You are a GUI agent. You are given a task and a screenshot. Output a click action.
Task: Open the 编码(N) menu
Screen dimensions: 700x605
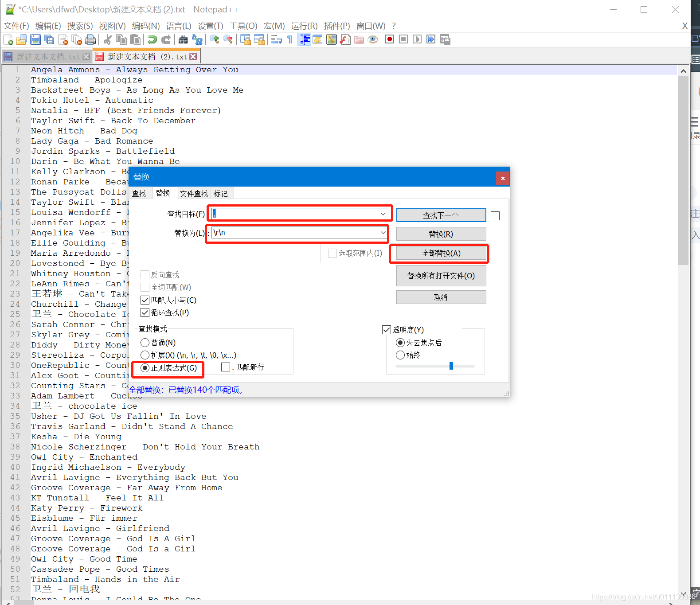pos(146,26)
